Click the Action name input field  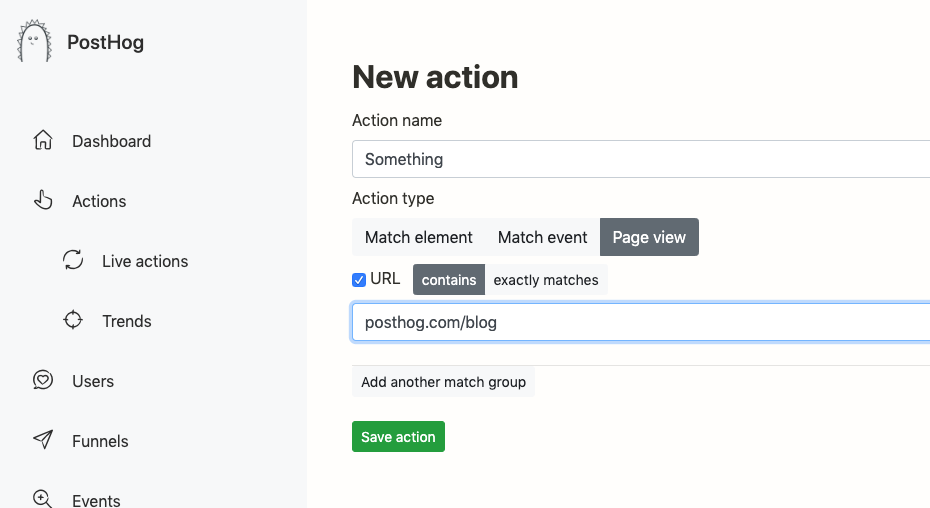[640, 159]
